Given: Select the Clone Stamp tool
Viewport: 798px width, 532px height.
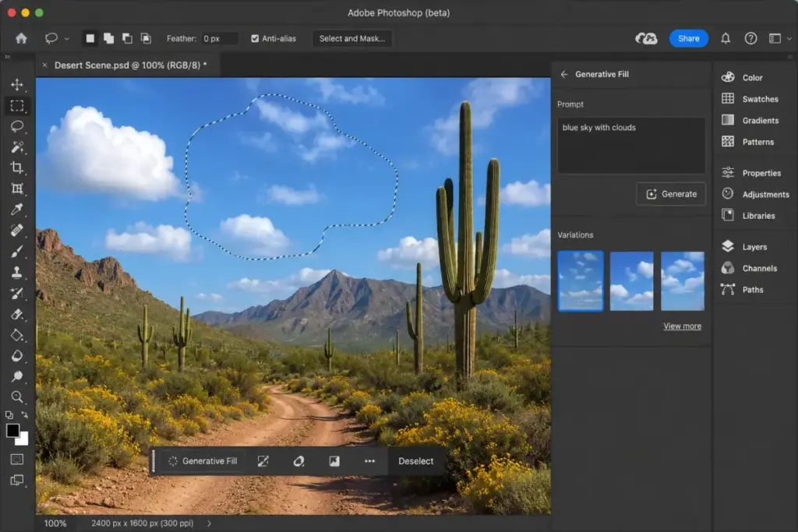Looking at the screenshot, I should (x=17, y=272).
